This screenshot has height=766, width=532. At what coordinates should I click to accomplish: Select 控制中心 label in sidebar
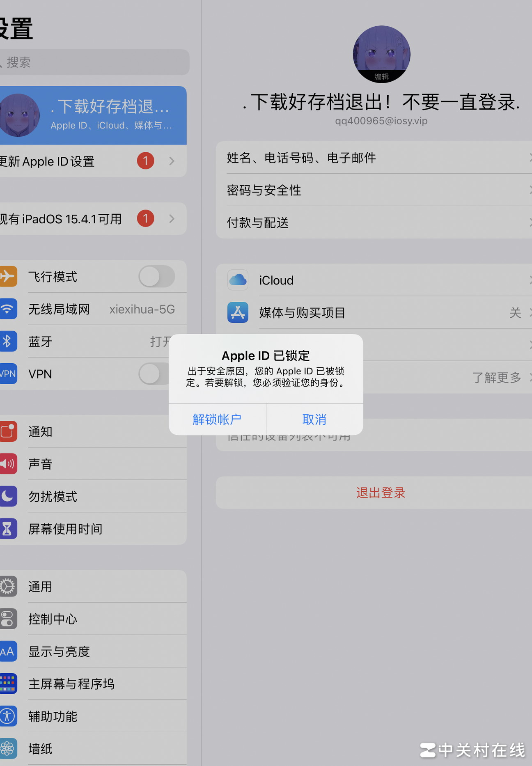point(53,619)
